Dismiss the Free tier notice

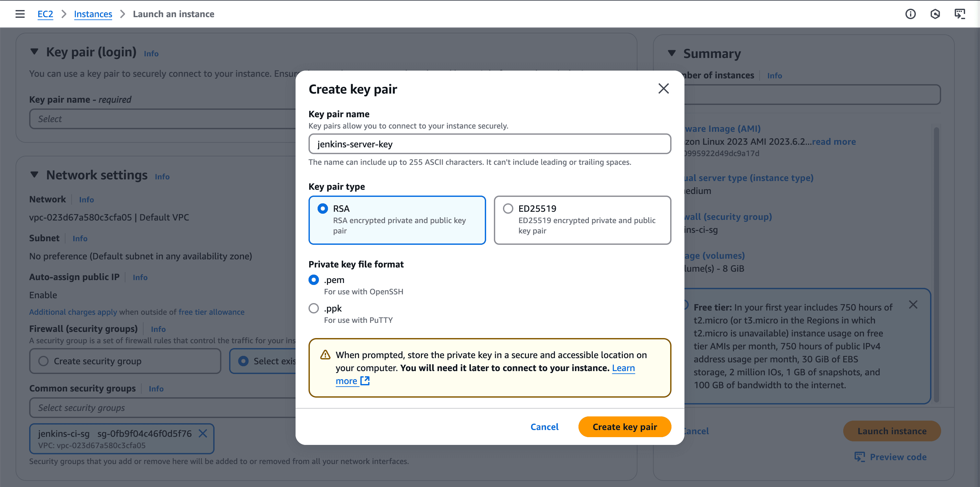(913, 304)
